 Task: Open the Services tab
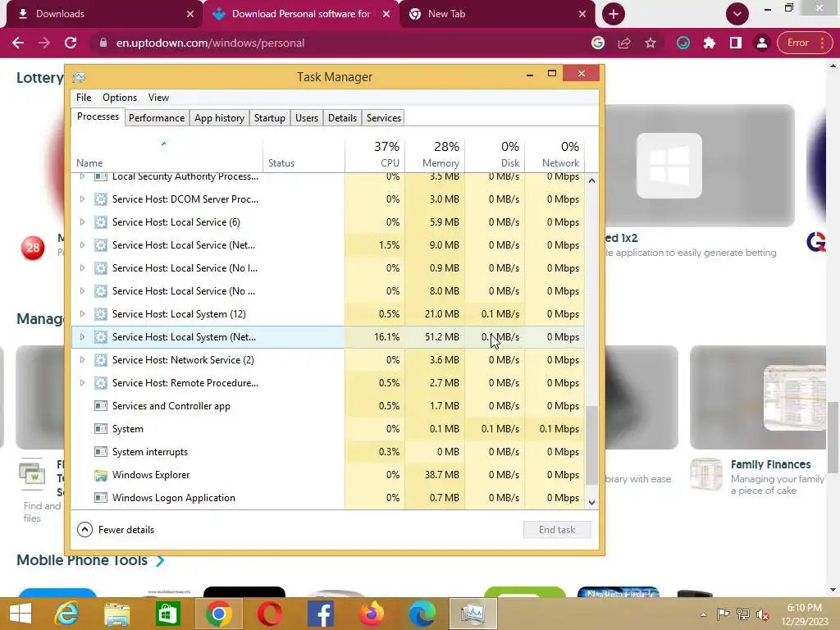(384, 118)
